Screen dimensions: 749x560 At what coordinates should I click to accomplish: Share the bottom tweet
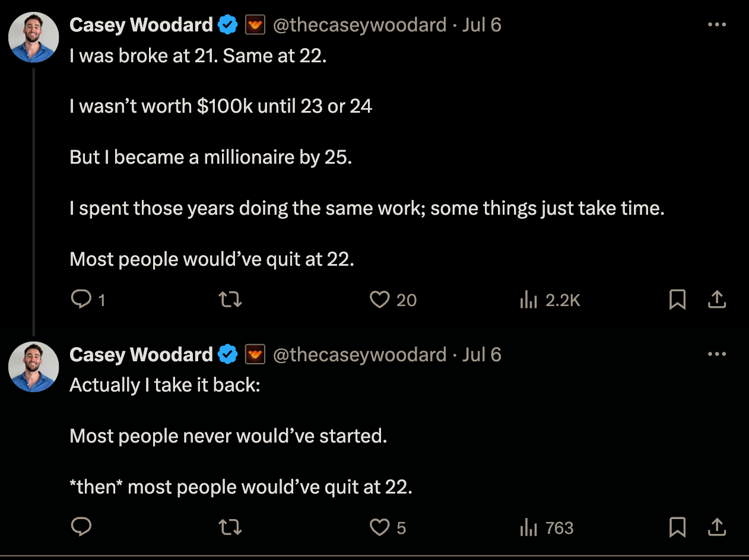(x=717, y=527)
